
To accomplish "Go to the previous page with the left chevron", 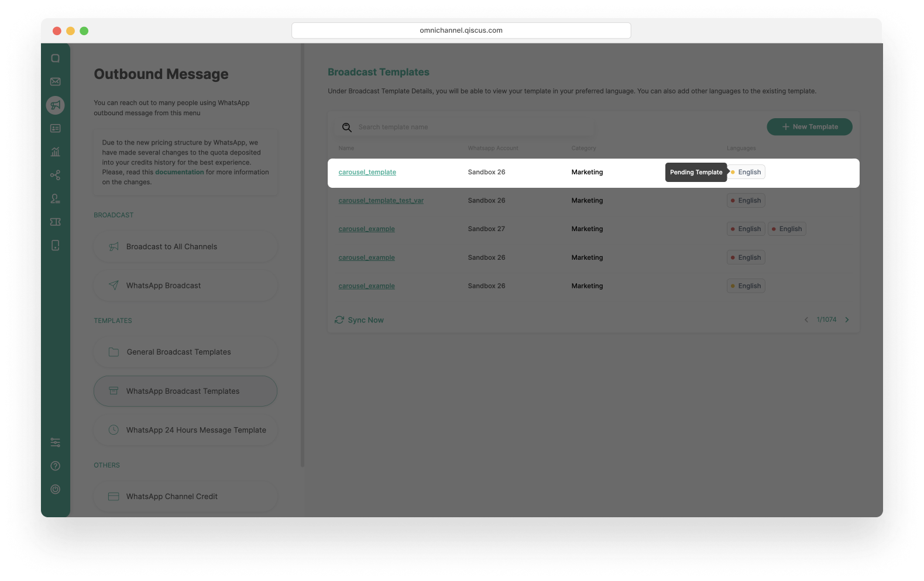I will pyautogui.click(x=806, y=319).
